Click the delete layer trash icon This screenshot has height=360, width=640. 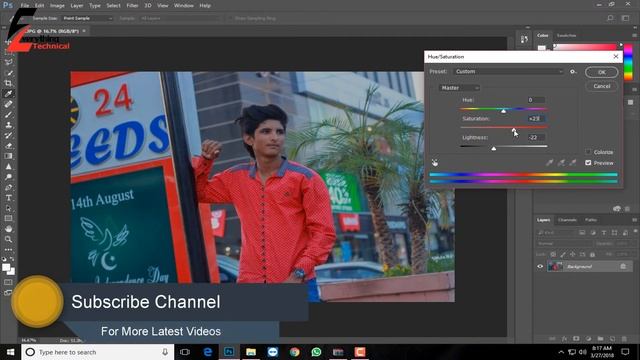click(x=624, y=339)
